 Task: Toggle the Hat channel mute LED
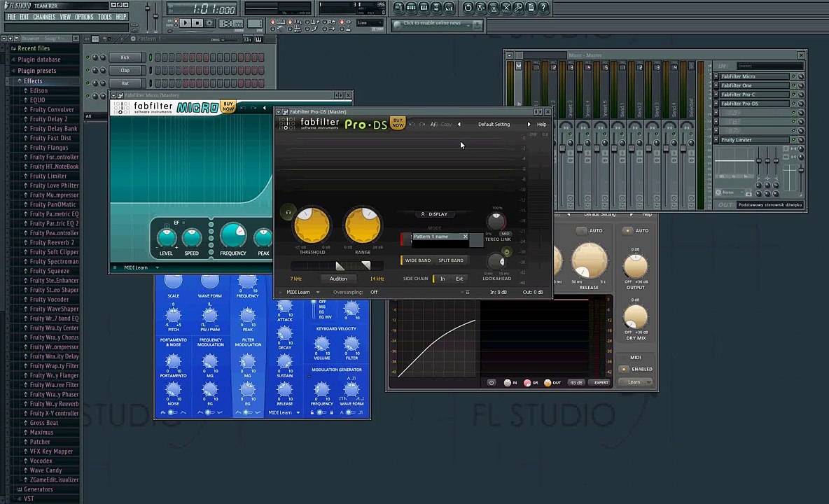point(88,83)
